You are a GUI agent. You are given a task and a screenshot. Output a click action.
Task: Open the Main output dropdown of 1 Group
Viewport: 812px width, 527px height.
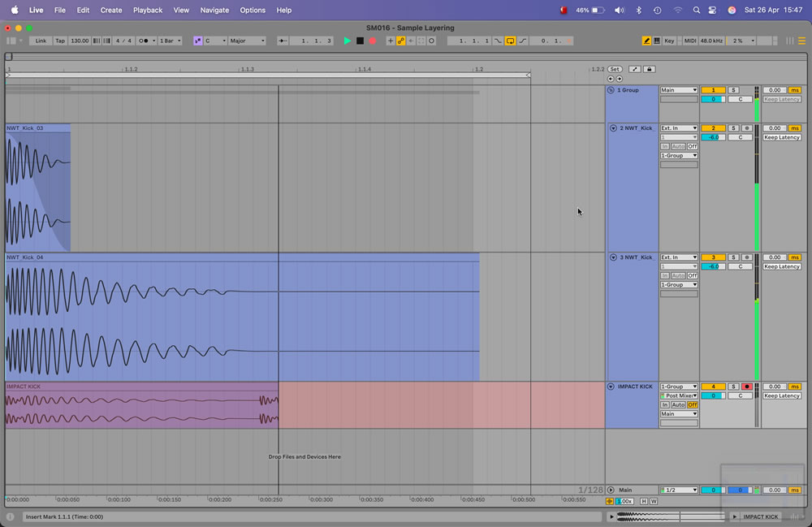coord(679,90)
